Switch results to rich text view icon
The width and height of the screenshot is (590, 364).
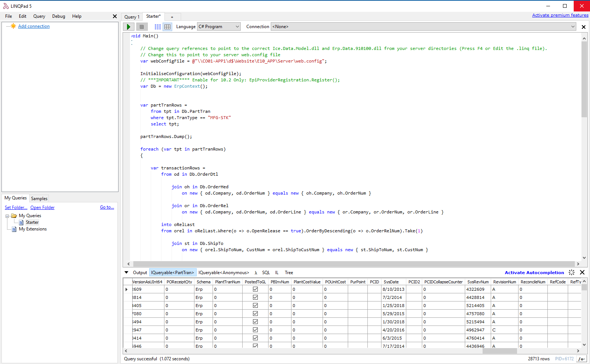click(x=158, y=27)
